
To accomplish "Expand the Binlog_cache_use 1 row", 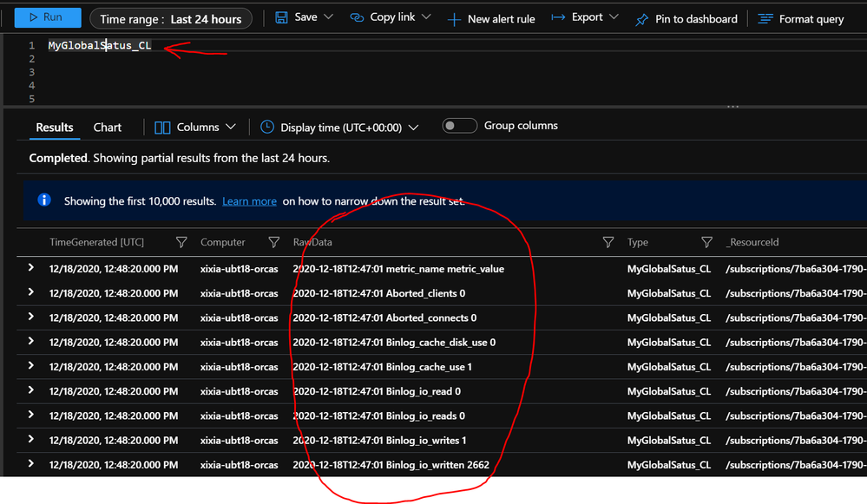I will click(x=31, y=366).
